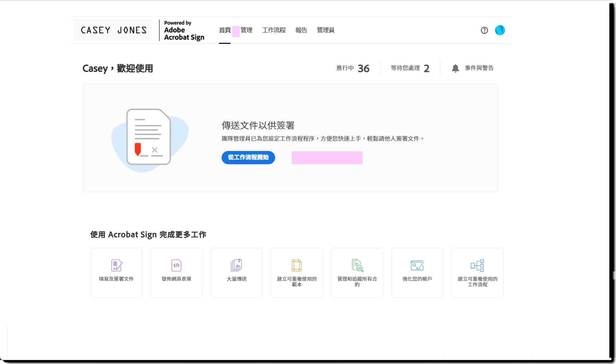
Task: Open the user profile avatar
Action: point(500,30)
